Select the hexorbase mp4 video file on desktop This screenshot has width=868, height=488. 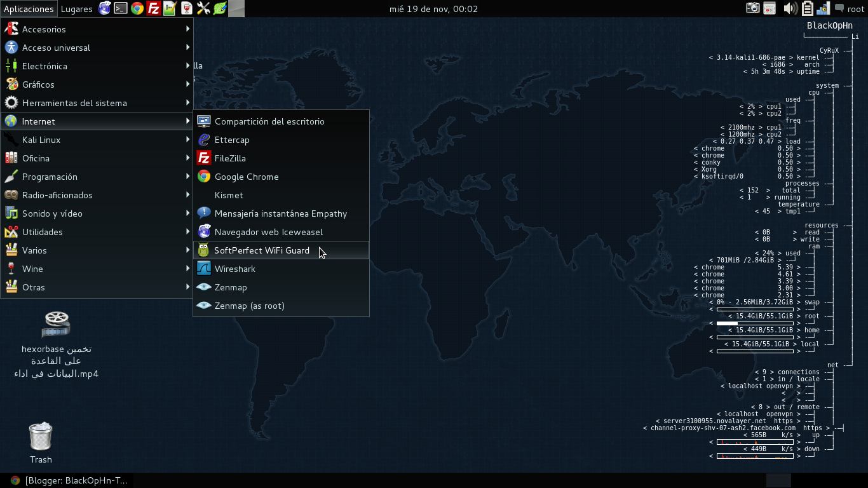[x=56, y=344]
